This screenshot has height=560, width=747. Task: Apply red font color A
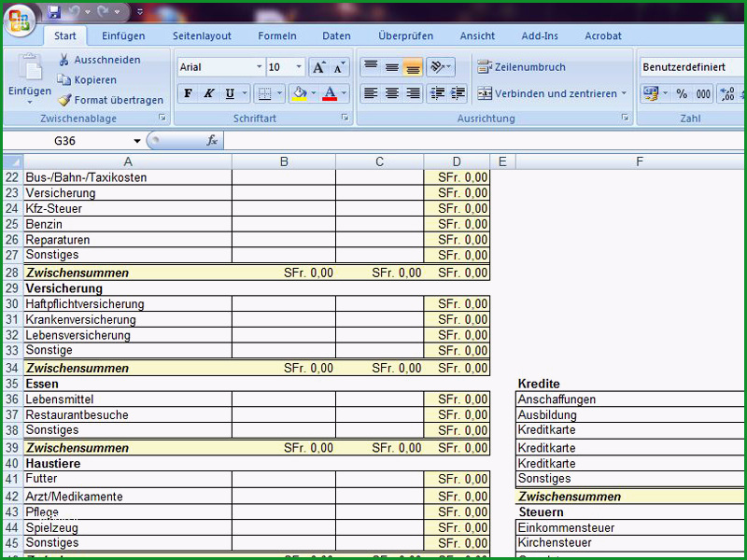[x=330, y=93]
